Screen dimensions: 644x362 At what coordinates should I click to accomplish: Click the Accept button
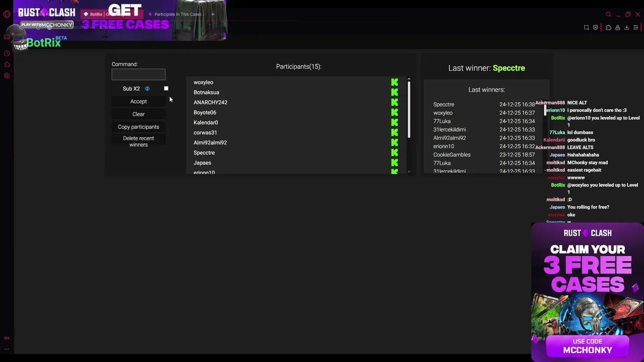click(x=138, y=102)
